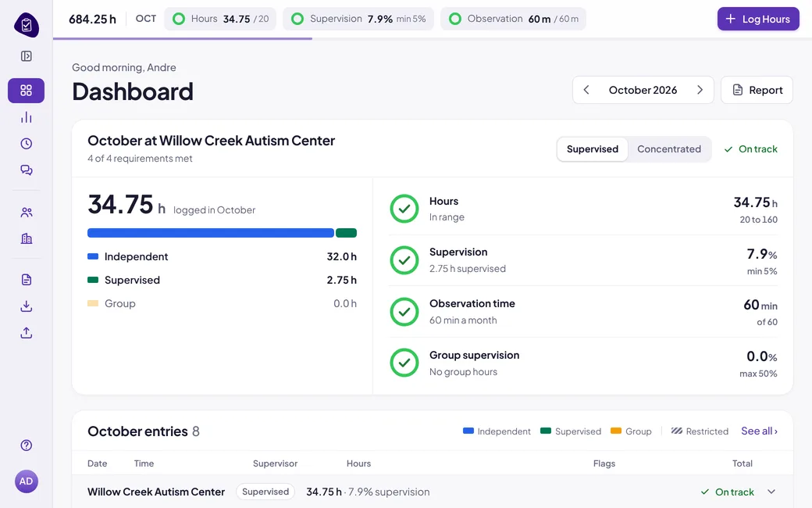Viewport: 812px width, 508px height.
Task: Click the app logo clipboard icon
Action: 27,25
